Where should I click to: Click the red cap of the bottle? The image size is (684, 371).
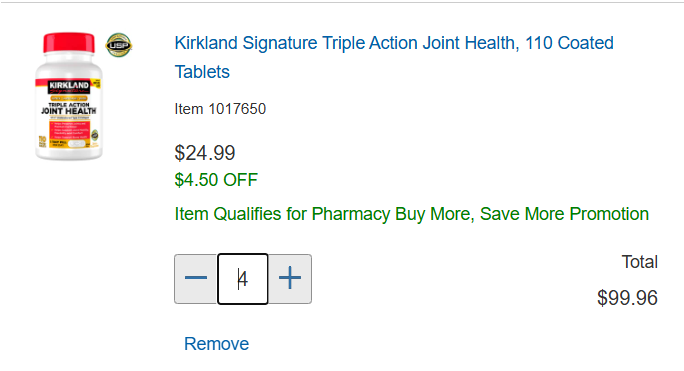[x=68, y=43]
